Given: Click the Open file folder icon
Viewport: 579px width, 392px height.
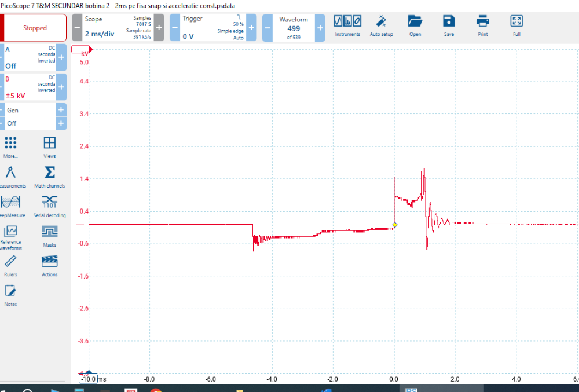Looking at the screenshot, I should click(x=415, y=25).
